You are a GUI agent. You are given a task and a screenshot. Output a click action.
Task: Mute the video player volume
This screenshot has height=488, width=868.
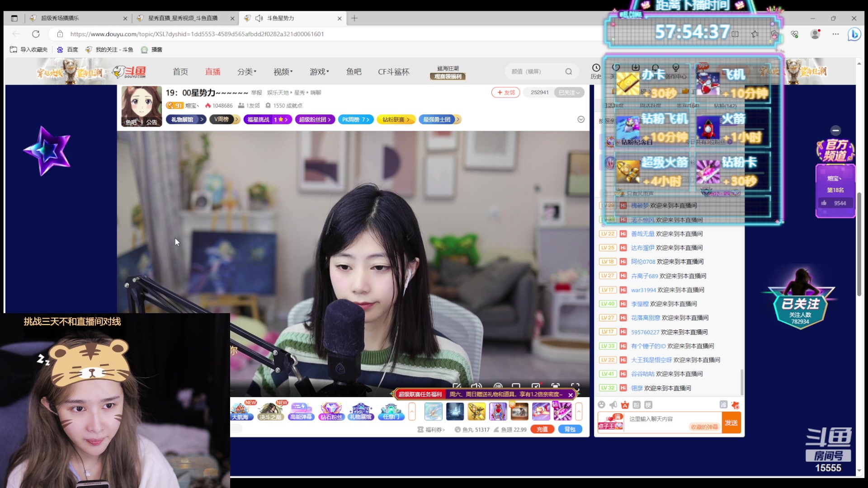tap(476, 386)
